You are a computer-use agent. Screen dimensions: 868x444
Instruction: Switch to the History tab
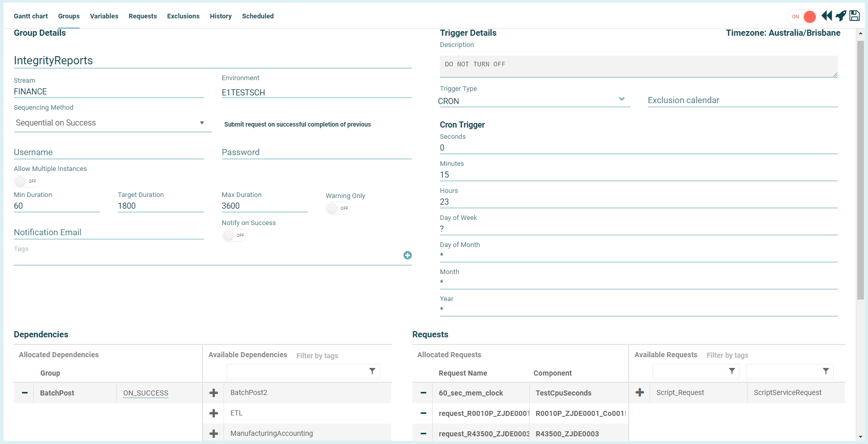click(x=220, y=16)
